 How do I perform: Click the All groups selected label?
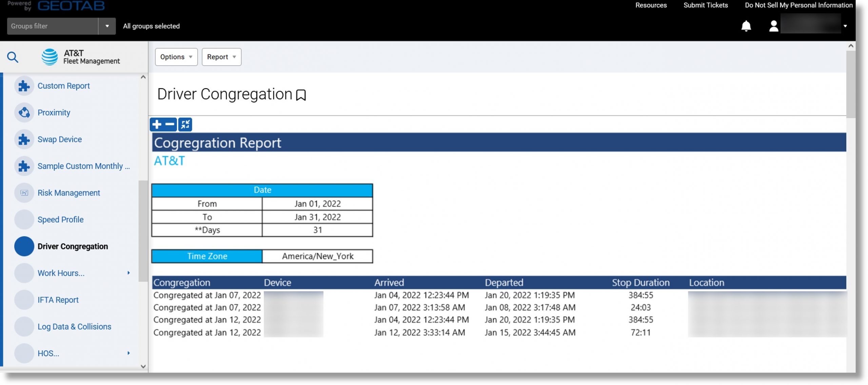(x=151, y=26)
